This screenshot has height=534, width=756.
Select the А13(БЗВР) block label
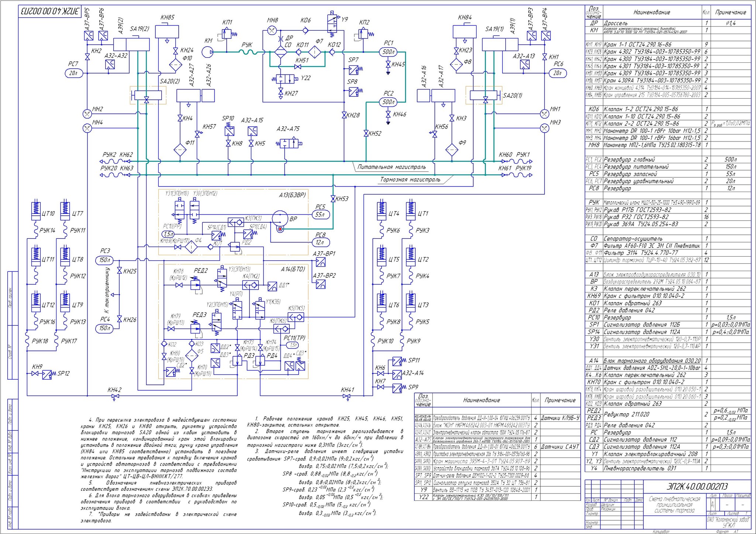pyautogui.click(x=292, y=195)
